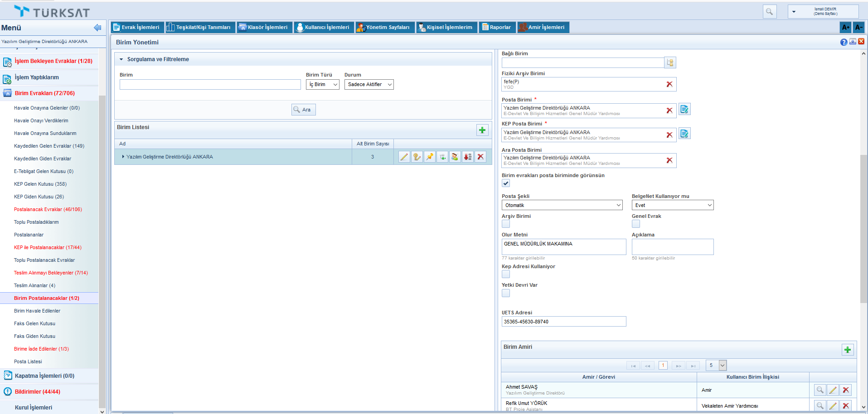Screen dimensions: 868x414
Task: Enable the Arşiv Birimi checkbox
Action: (x=506, y=224)
